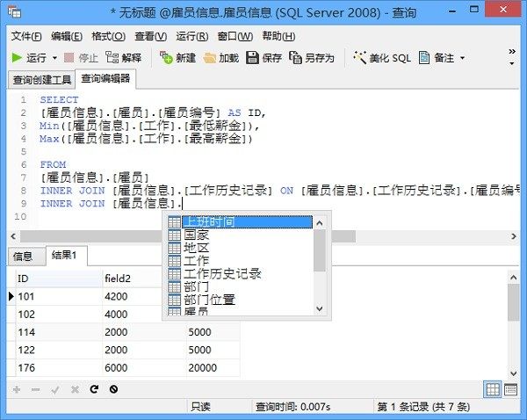Click the refresh icon in record navigator
The width and height of the screenshot is (527, 420).
tap(94, 388)
